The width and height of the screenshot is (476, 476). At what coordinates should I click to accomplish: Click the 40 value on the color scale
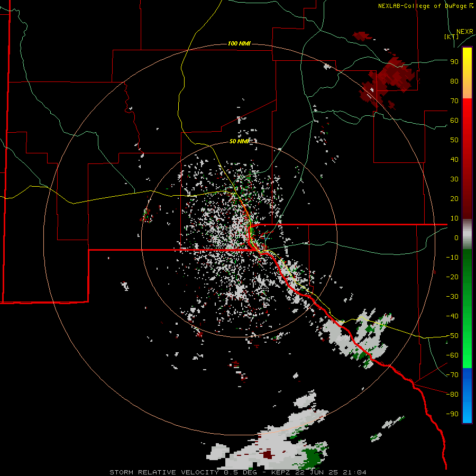point(454,159)
